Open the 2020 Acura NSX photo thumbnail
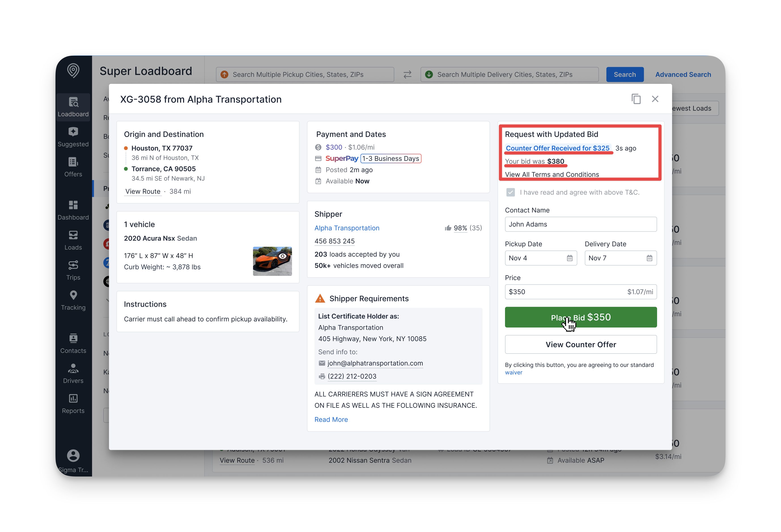 coord(272,261)
